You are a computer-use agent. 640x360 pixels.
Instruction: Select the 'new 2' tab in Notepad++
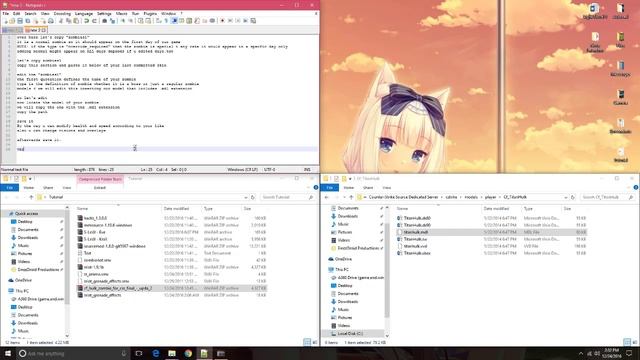click(36, 30)
